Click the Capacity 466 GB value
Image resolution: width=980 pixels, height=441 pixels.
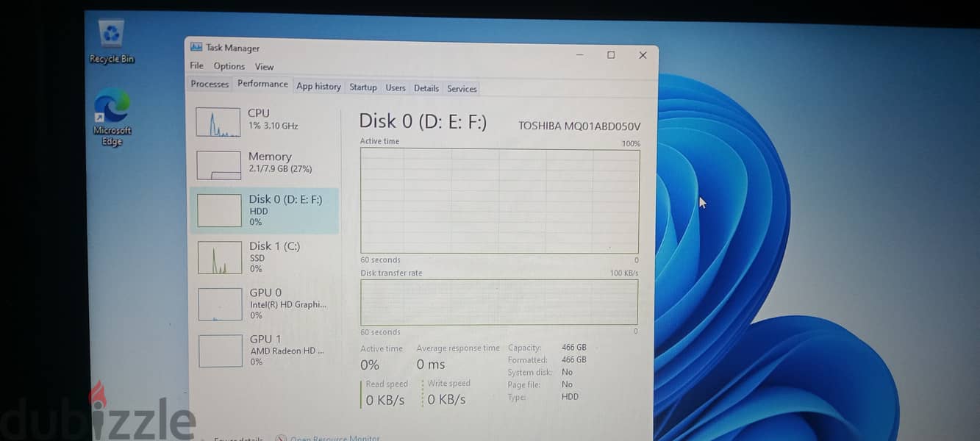click(574, 348)
